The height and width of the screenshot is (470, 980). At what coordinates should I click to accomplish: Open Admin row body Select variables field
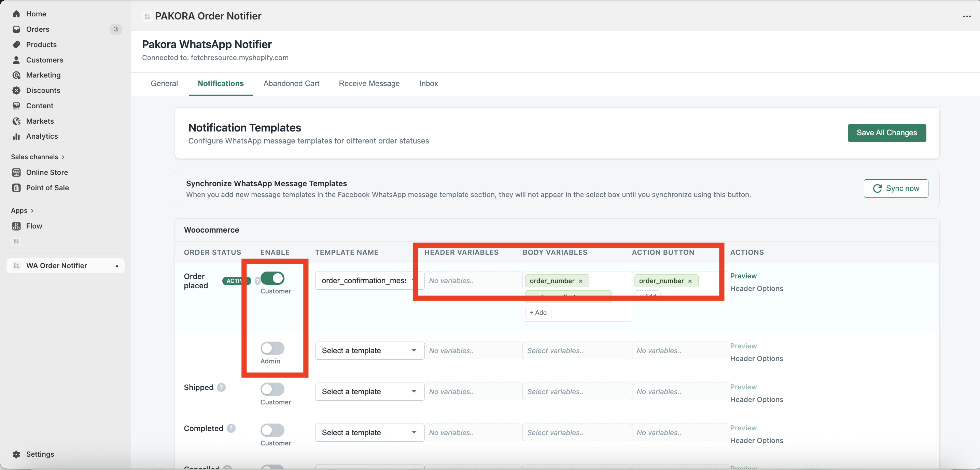(x=577, y=350)
